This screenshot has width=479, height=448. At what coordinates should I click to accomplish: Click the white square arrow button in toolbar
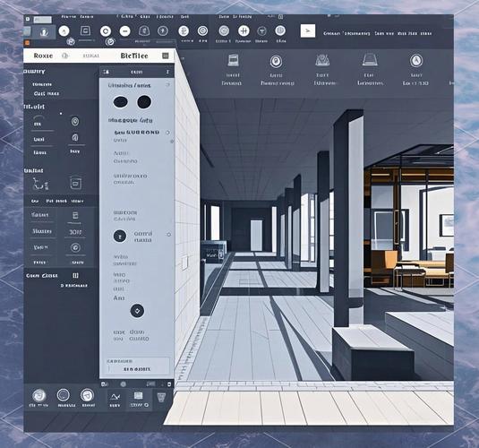pos(308,30)
